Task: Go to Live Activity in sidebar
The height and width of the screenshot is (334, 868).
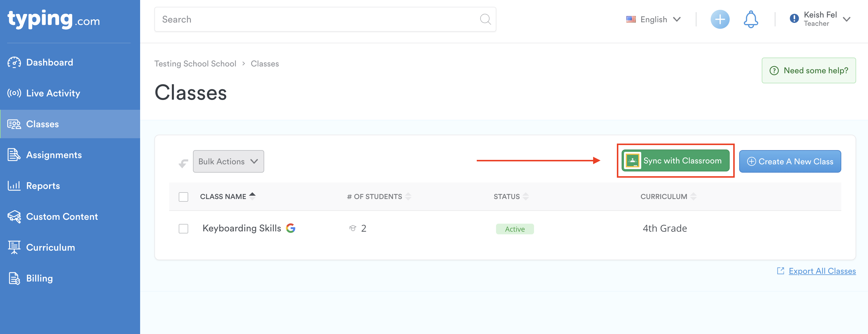Action: pos(53,93)
